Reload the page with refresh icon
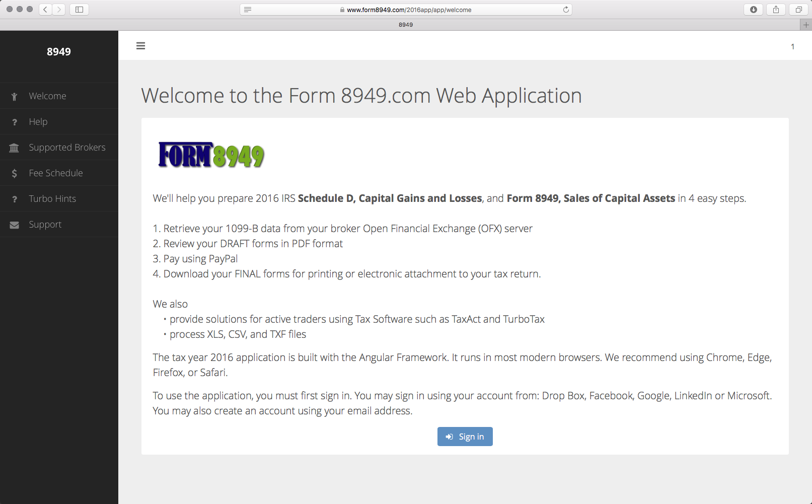 click(x=566, y=10)
